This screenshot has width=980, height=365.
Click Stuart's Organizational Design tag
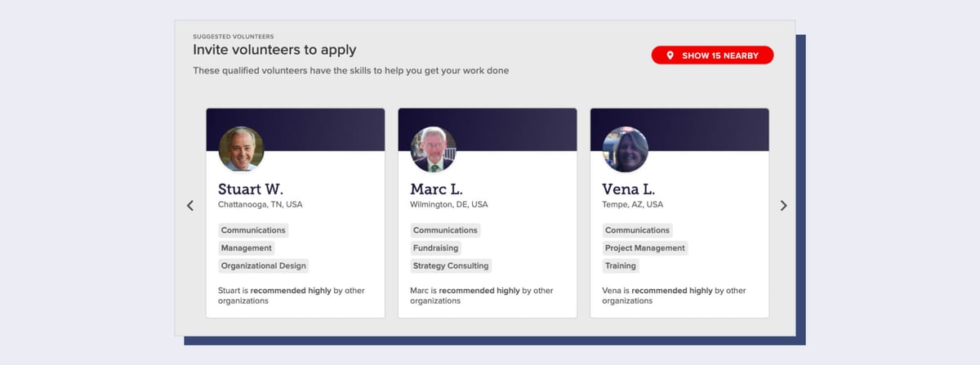click(264, 265)
